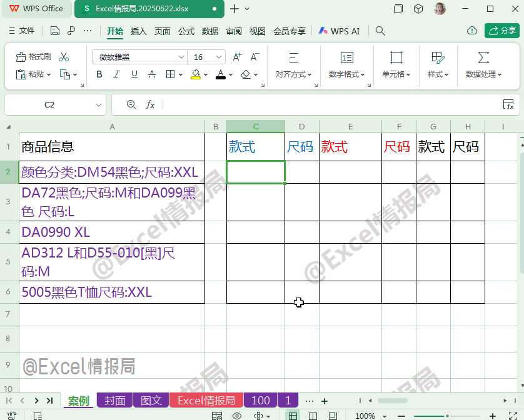Screen dimensions: 524x420
Task: Click the search magnifier in ribbon
Action: [380, 31]
